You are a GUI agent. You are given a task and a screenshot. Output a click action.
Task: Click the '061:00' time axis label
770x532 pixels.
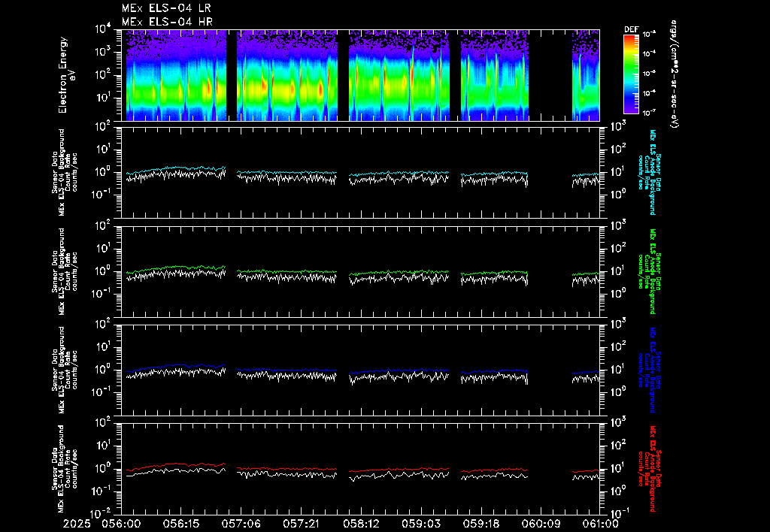coord(599,524)
